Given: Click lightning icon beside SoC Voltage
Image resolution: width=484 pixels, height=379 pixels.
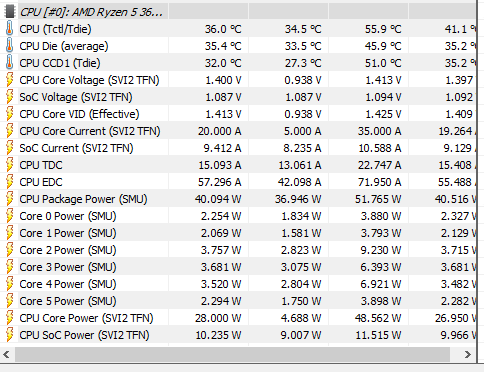Looking at the screenshot, I should click(x=10, y=97).
